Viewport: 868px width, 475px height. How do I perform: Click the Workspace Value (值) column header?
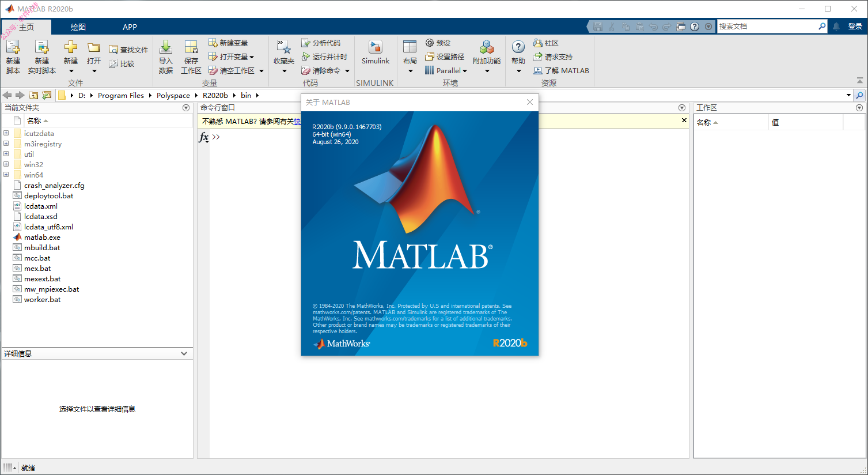point(805,122)
